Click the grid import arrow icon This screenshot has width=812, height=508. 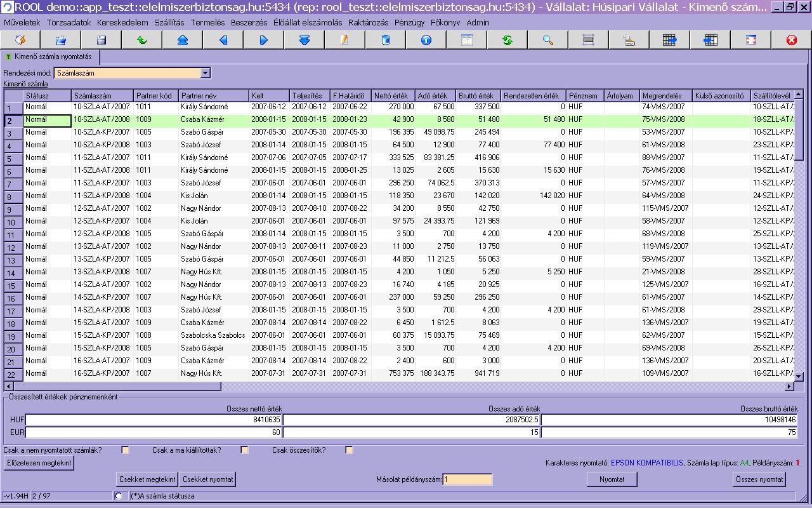point(710,40)
